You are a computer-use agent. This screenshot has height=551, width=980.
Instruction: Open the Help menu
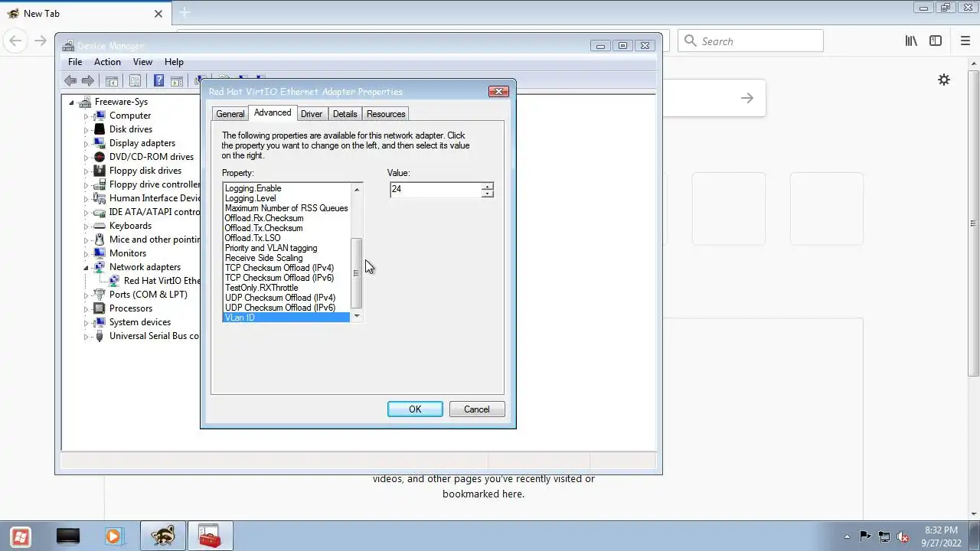pyautogui.click(x=174, y=62)
